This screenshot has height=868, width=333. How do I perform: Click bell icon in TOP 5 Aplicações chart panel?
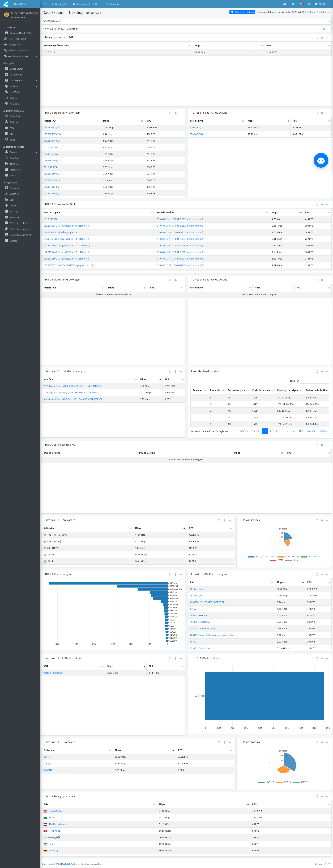tap(322, 520)
